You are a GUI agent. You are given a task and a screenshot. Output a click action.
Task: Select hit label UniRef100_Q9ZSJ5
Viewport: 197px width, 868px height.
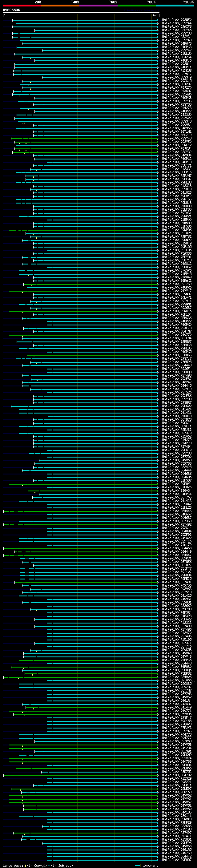click(x=177, y=81)
